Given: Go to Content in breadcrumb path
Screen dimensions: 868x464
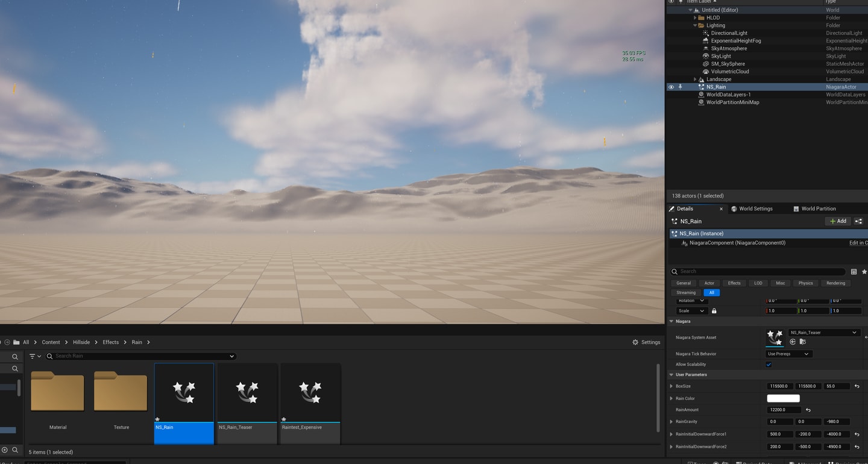Looking at the screenshot, I should click(51, 342).
